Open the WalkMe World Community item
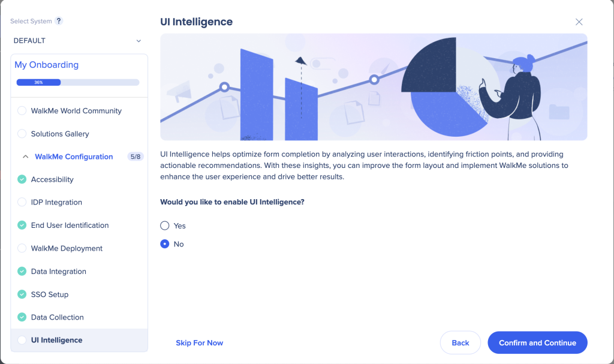 click(x=76, y=111)
